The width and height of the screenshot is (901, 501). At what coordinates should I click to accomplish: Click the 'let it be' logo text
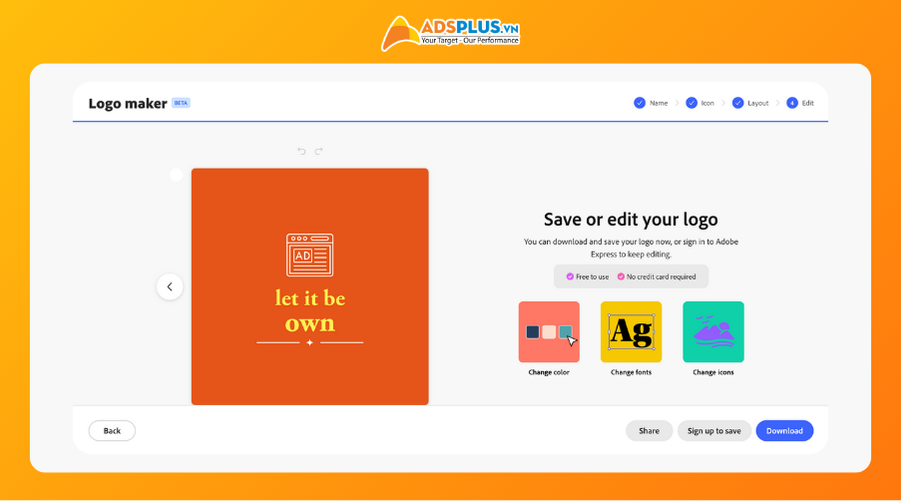pyautogui.click(x=310, y=298)
